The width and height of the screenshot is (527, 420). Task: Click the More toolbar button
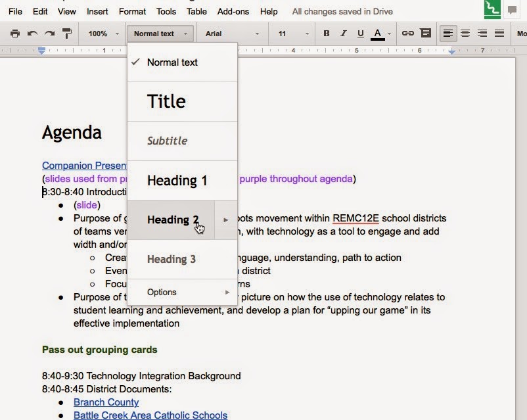(x=521, y=34)
